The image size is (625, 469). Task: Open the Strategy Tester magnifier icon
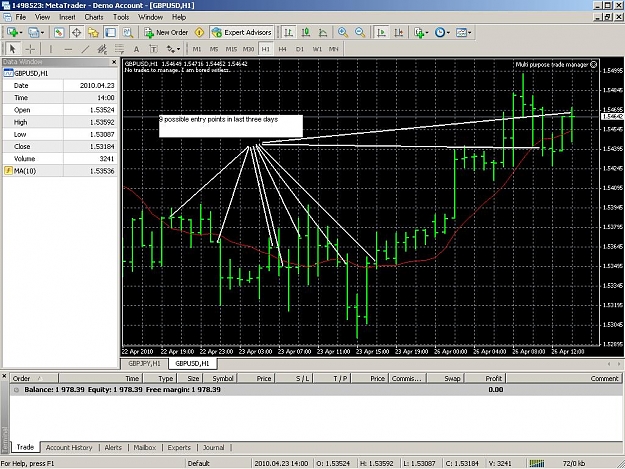pos(128,33)
